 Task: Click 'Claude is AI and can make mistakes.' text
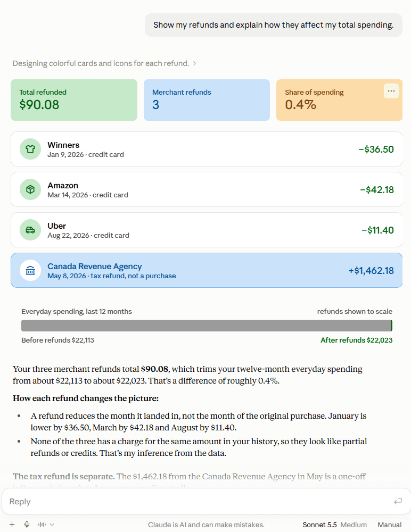[x=206, y=525]
